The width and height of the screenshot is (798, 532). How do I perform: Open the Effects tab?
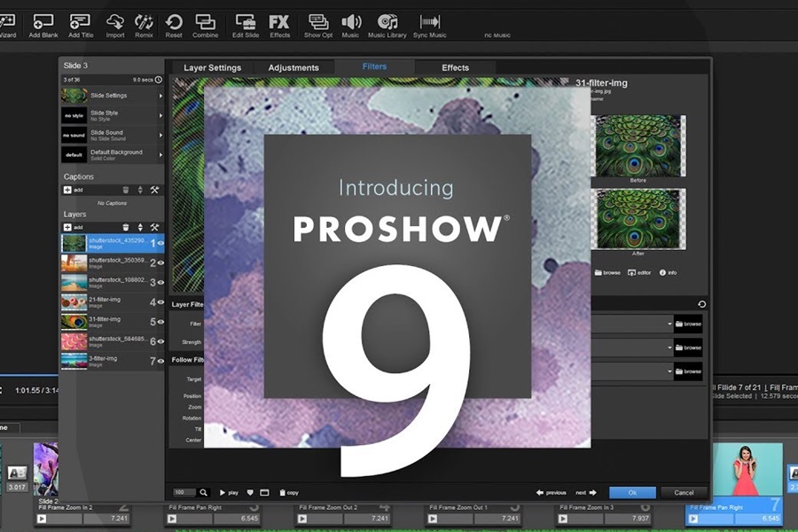455,67
